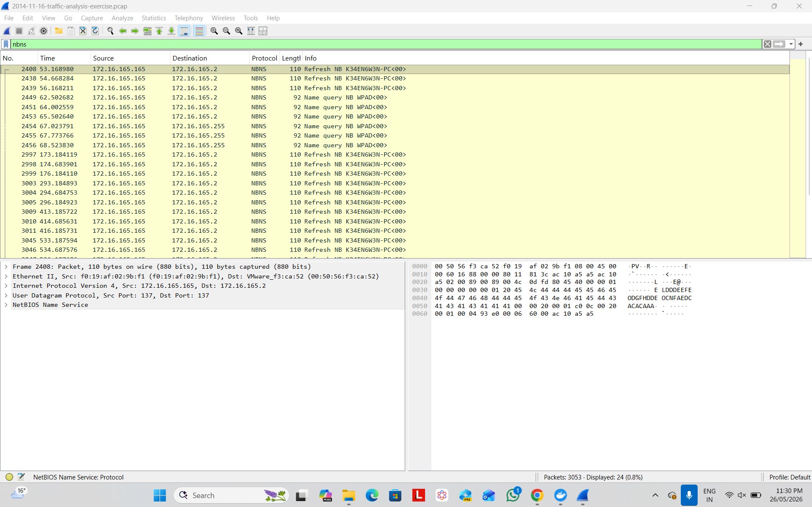
Task: Open capture options gear icon
Action: (x=44, y=31)
